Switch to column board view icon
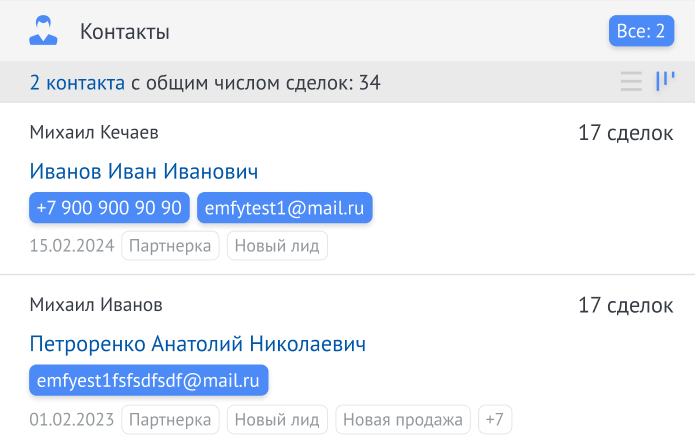 click(x=665, y=82)
